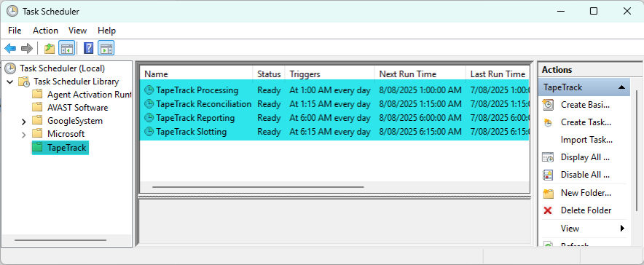The height and width of the screenshot is (265, 644).
Task: Click '8/08/2025 1:00:00 AM' next run cell
Action: click(420, 90)
